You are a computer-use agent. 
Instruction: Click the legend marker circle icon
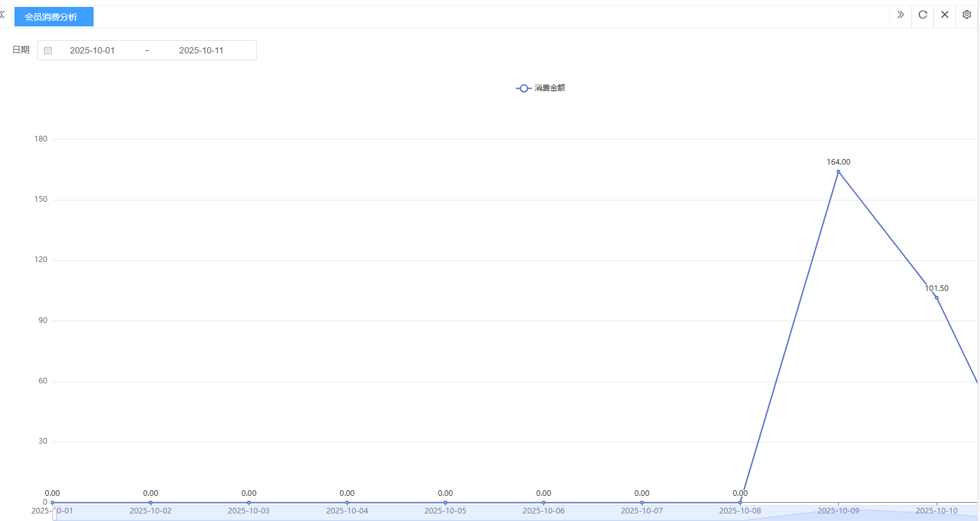click(x=523, y=89)
